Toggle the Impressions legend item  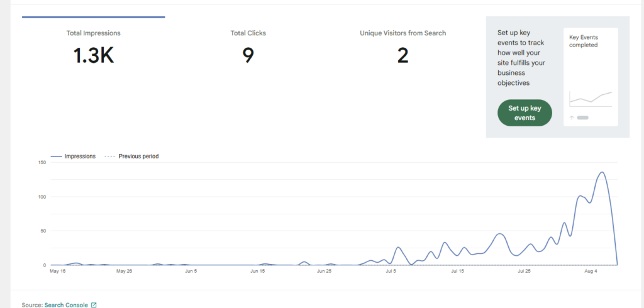73,157
